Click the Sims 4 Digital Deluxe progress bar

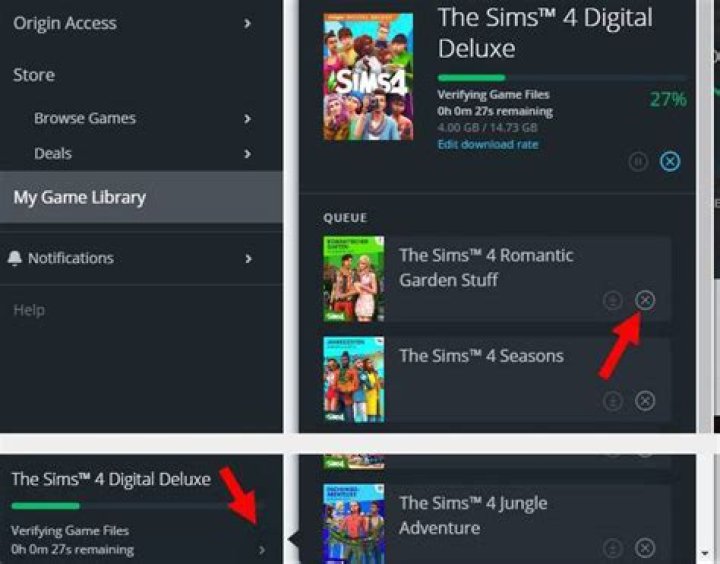click(x=562, y=78)
